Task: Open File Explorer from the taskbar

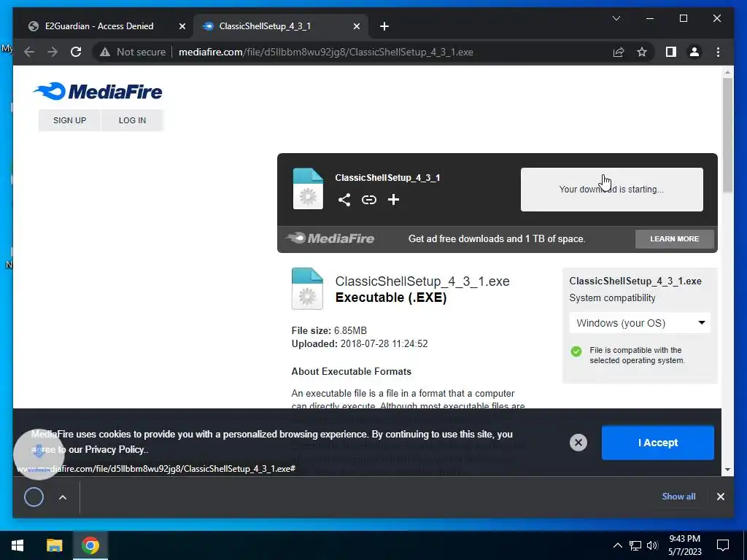Action: 54,545
